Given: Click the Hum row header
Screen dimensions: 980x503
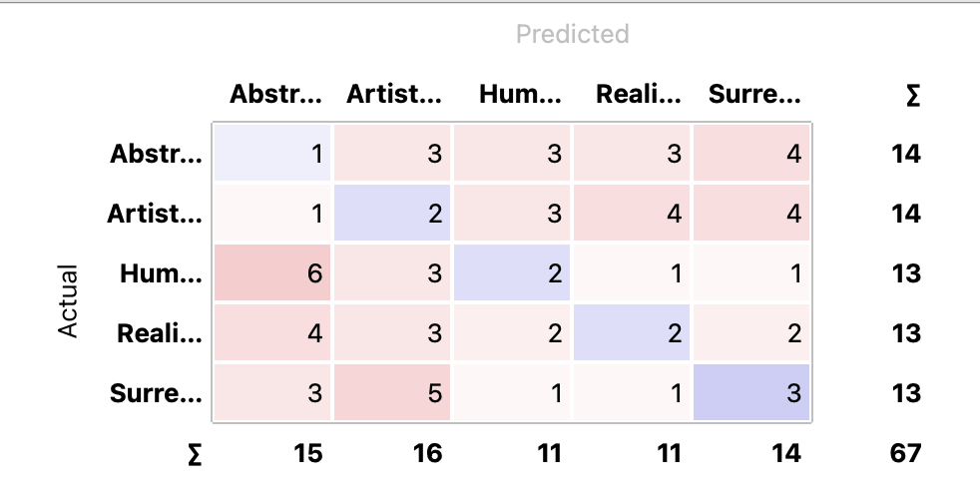Looking at the screenshot, I should point(161,273).
